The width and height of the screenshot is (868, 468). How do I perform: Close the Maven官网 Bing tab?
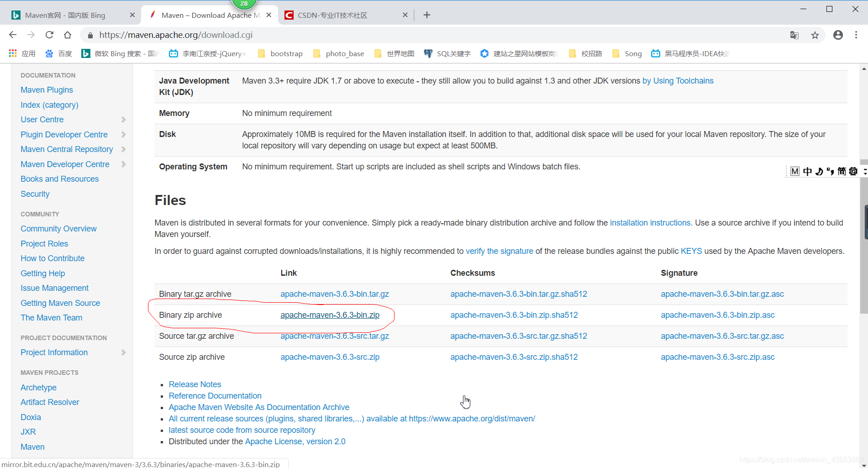tap(132, 15)
